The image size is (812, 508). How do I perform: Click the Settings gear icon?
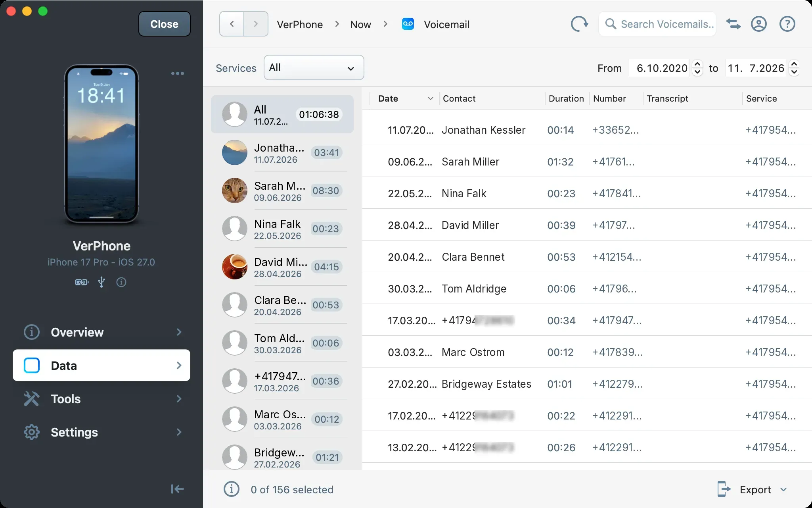point(32,432)
